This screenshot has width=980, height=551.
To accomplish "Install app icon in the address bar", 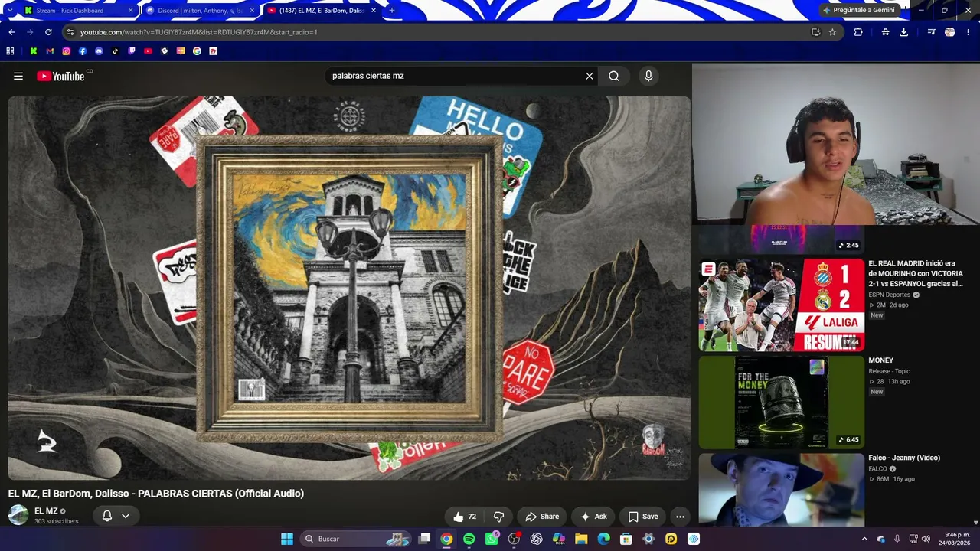I will 815,32.
